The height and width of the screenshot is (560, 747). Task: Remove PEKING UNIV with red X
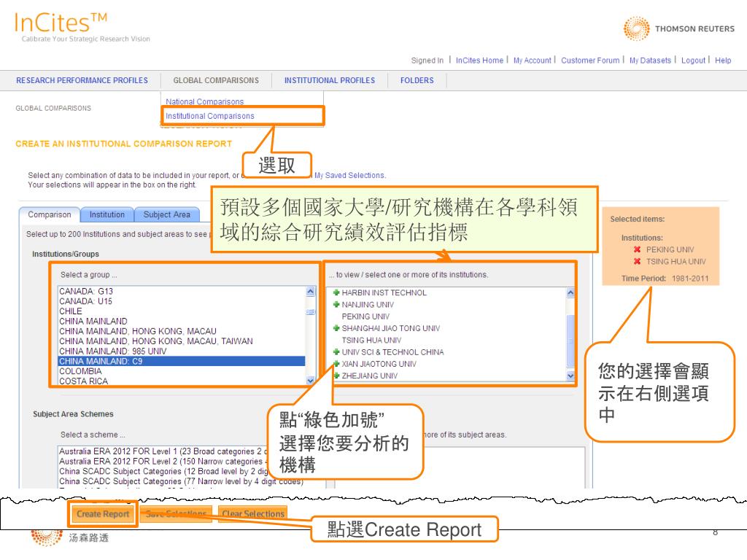click(637, 249)
